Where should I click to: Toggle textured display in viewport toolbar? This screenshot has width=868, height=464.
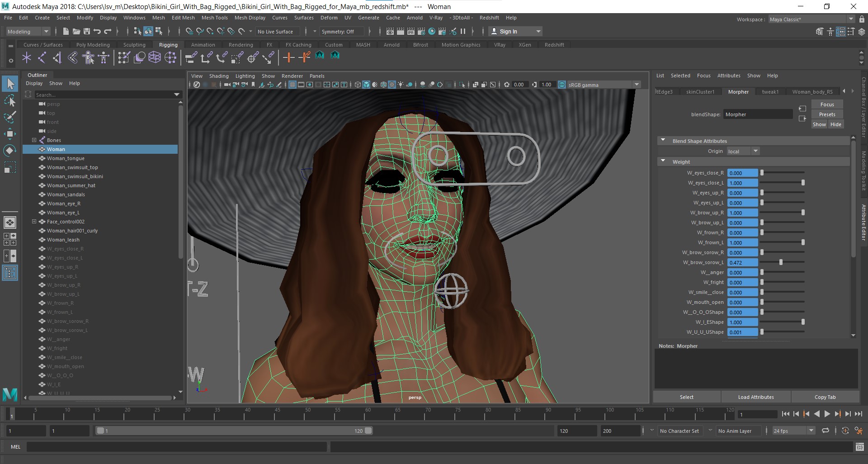tap(392, 85)
